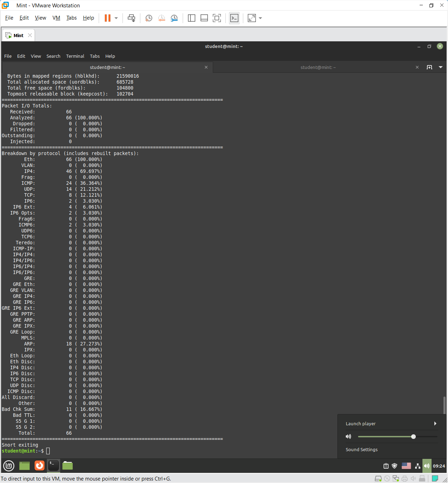This screenshot has height=483, width=448.
Task: Expand the power options dropdown arrow
Action: (116, 18)
